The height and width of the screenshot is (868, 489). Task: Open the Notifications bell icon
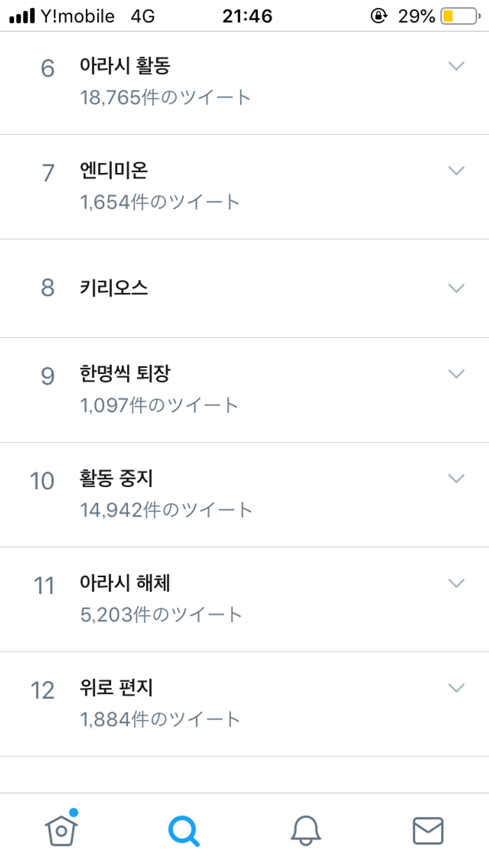[x=306, y=831]
